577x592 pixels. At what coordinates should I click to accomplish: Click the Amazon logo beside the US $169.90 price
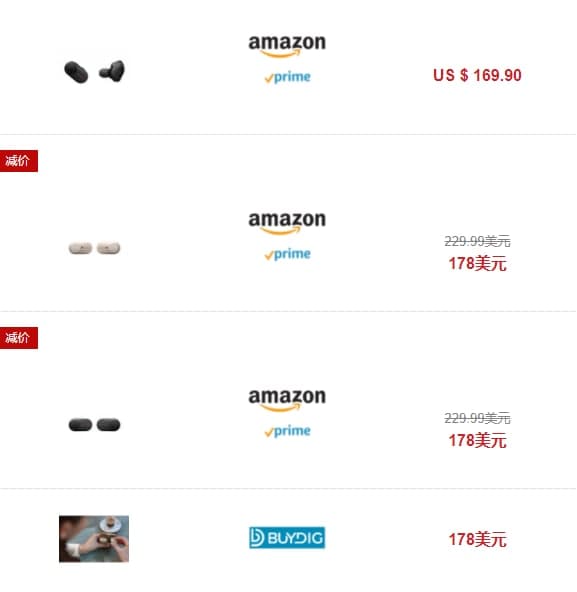tap(287, 46)
